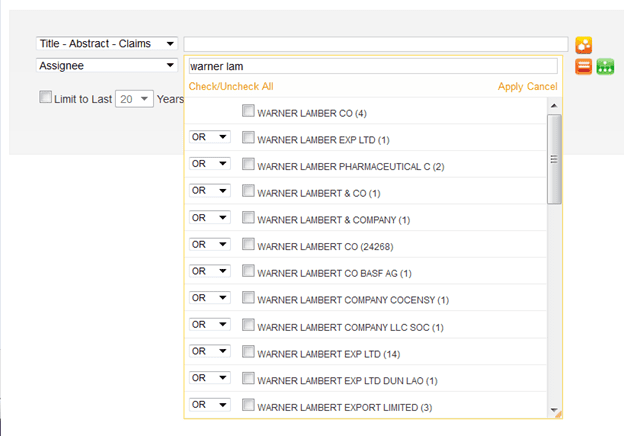Image resolution: width=624 pixels, height=436 pixels.
Task: Click the Check/Uncheck All link
Action: [231, 86]
